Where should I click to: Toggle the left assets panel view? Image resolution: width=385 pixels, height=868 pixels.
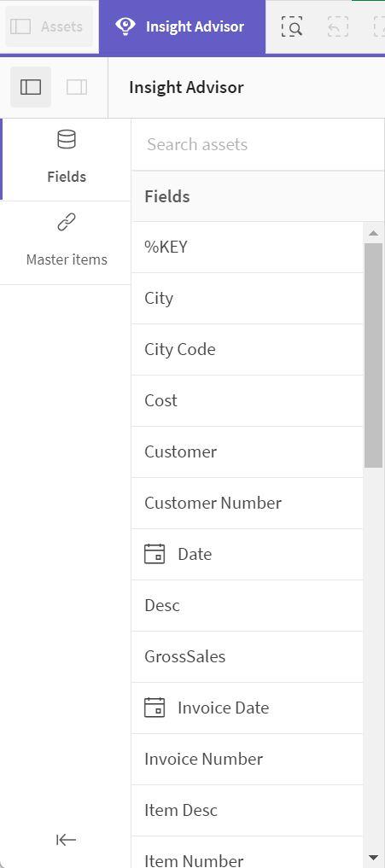pos(31,87)
